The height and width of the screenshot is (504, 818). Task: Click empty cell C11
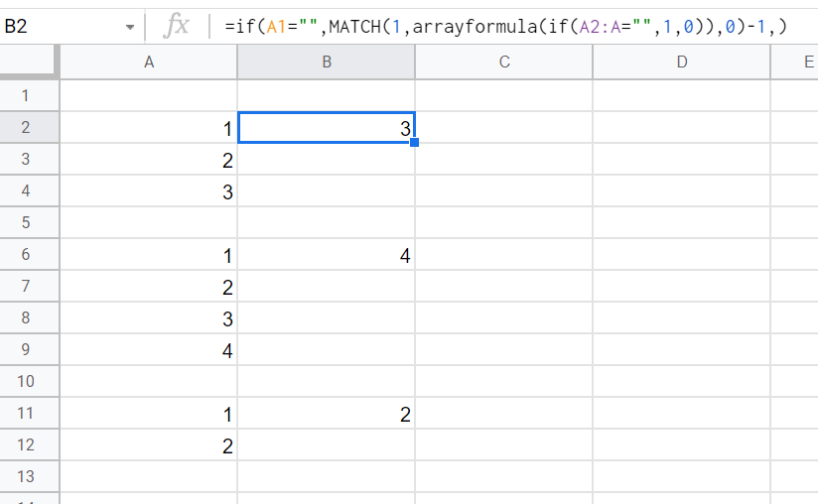coord(504,413)
